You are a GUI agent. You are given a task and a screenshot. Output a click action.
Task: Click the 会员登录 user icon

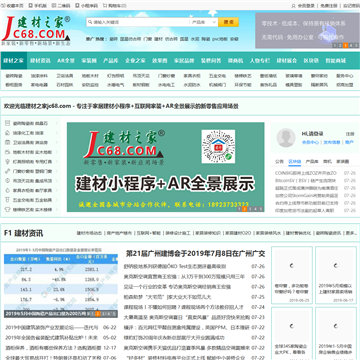point(293,6)
